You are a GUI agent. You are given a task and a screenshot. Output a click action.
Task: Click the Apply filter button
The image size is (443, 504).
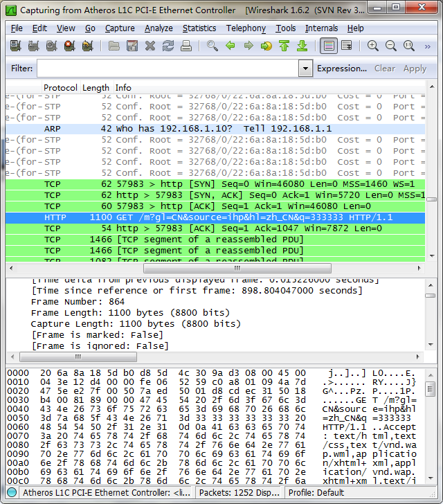coord(415,69)
